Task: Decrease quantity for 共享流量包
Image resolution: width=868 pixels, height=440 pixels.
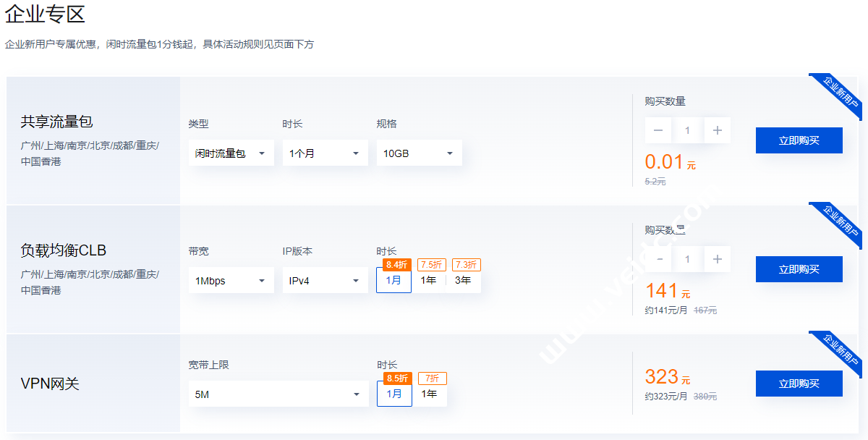Action: pyautogui.click(x=658, y=130)
